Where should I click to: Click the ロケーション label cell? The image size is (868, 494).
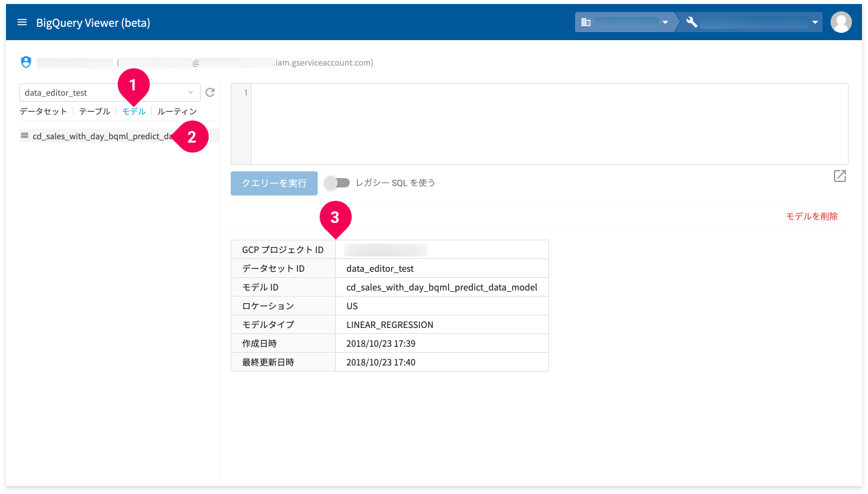pos(283,306)
